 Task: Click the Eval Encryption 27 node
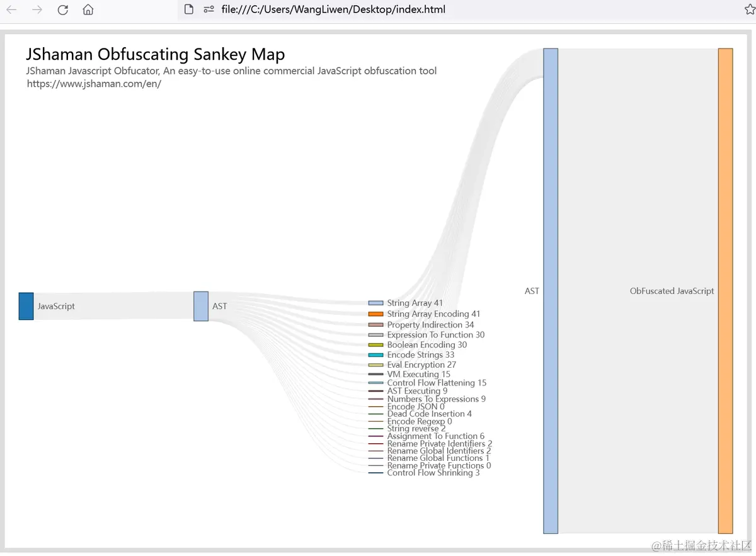pos(375,365)
